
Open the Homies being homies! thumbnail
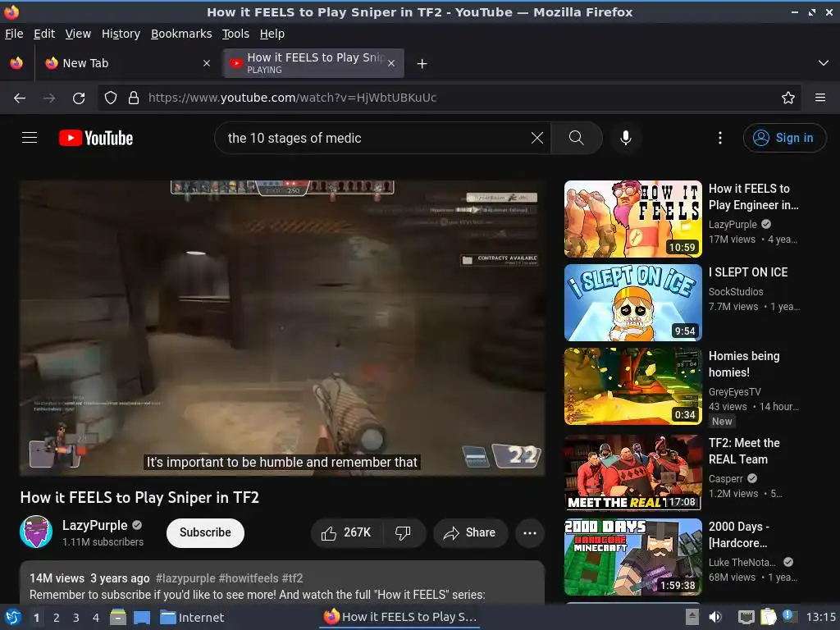[x=632, y=386]
